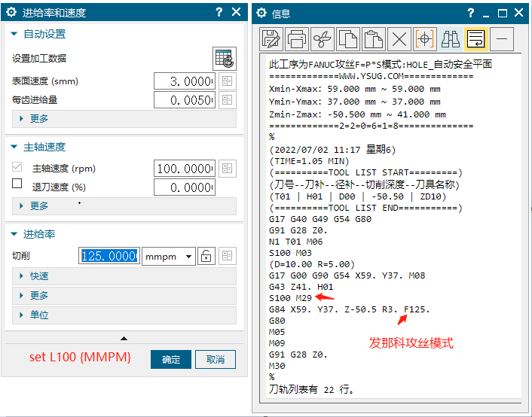This screenshot has width=532, height=417.
Task: Expand 更多 under Automatic Settings
Action: (124, 119)
